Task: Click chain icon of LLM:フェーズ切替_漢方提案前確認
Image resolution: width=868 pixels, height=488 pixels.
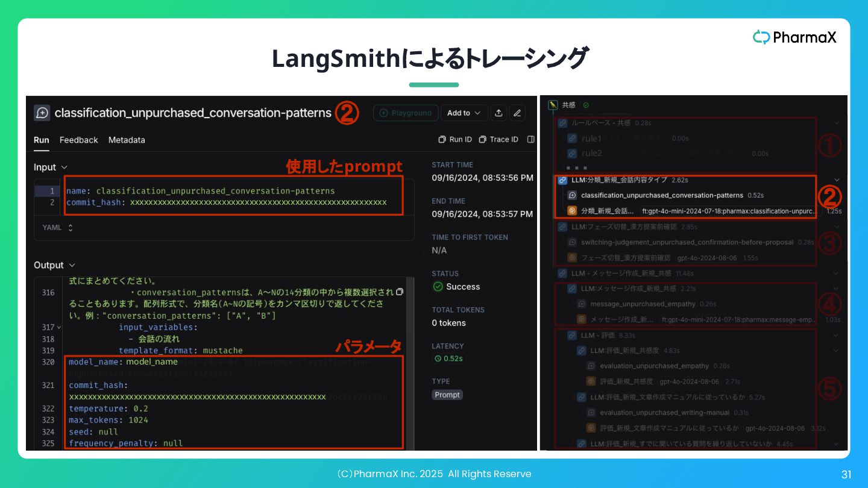Action: click(562, 227)
